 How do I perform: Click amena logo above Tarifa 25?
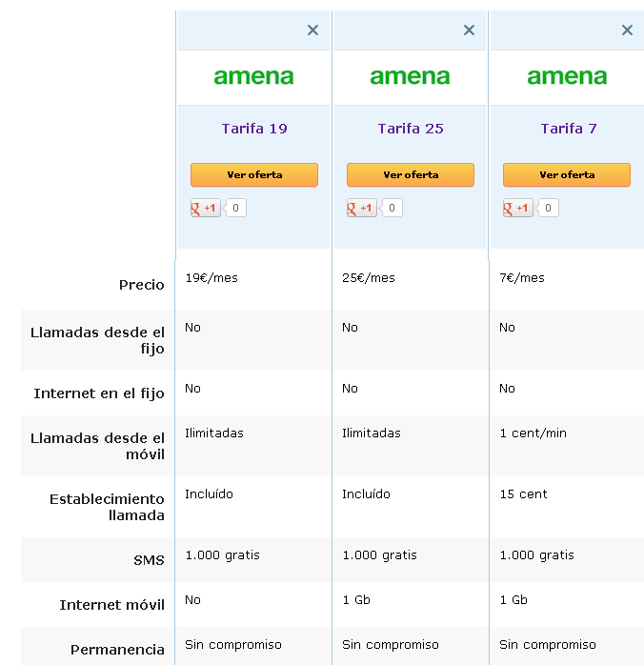pos(410,76)
